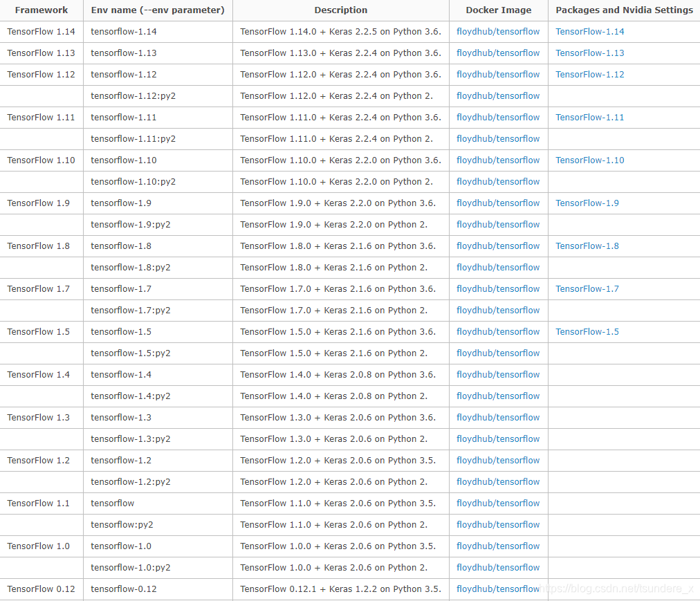The height and width of the screenshot is (601, 700).
Task: Open the TensorFlow-1.14 packages link
Action: [x=590, y=32]
